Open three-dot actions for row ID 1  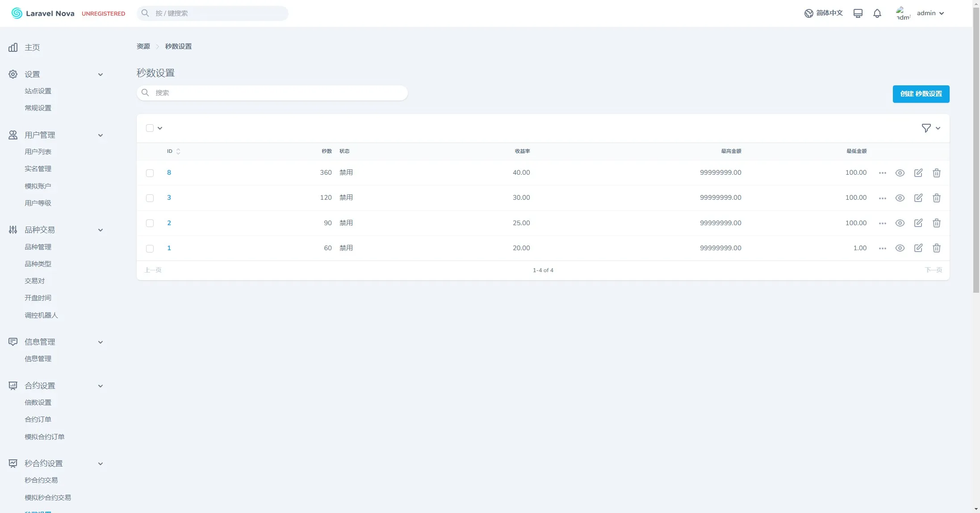point(882,248)
